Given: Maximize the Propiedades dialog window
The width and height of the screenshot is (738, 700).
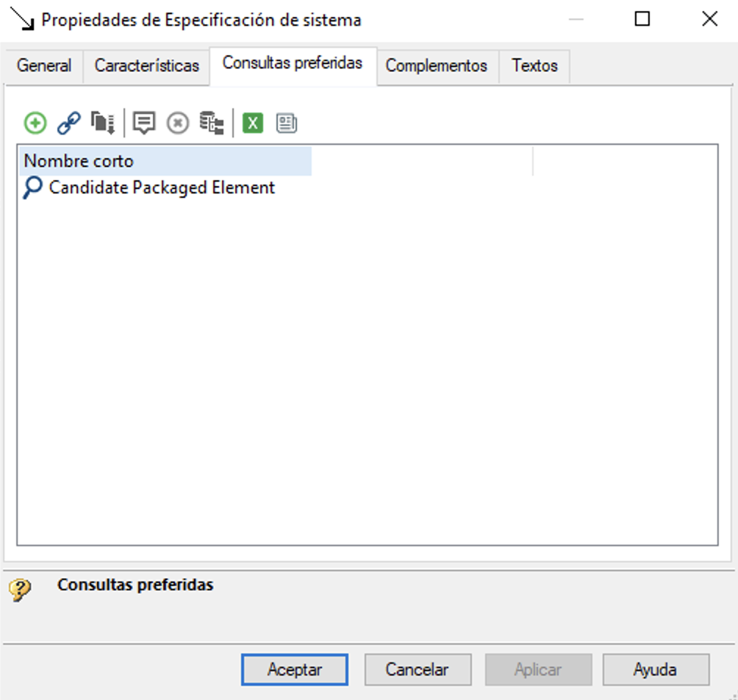Looking at the screenshot, I should click(642, 19).
